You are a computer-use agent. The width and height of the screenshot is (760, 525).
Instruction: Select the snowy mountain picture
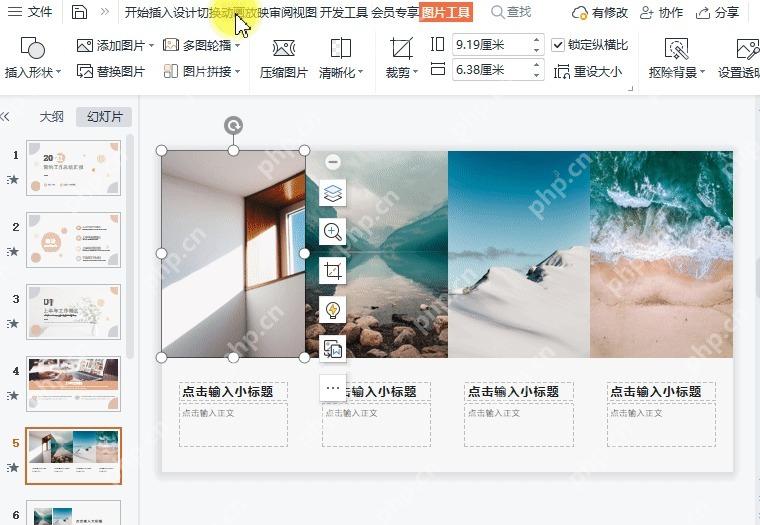[519, 255]
